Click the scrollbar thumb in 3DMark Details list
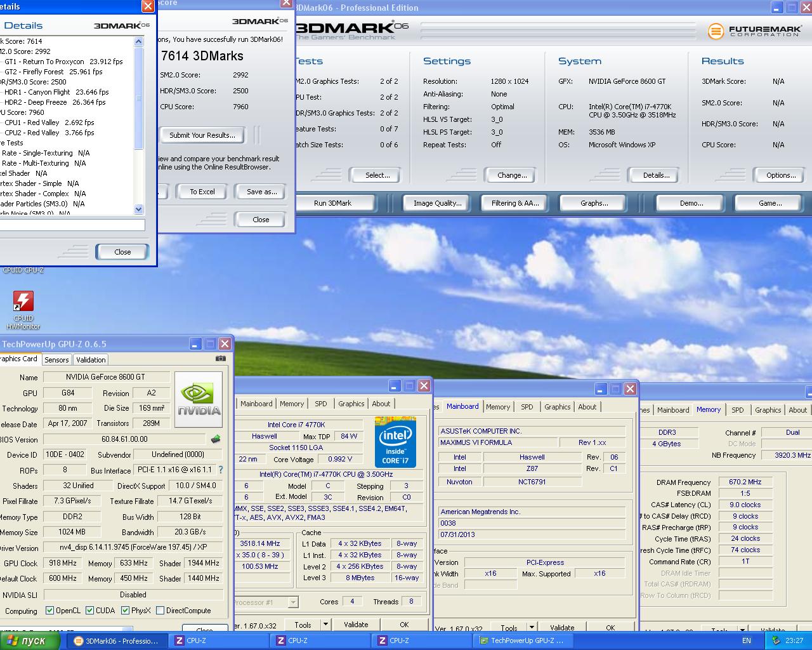This screenshot has height=650, width=812. [139, 98]
